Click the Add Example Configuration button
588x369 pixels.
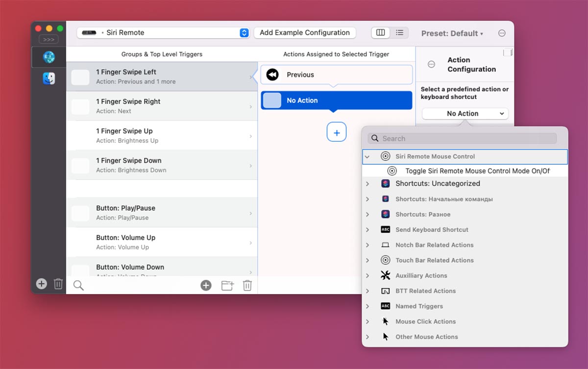click(304, 33)
